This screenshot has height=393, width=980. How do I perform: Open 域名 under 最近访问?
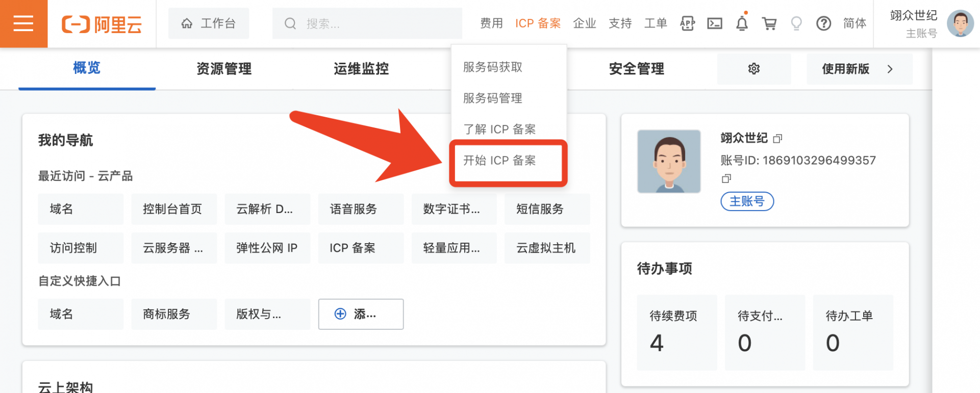click(x=81, y=209)
